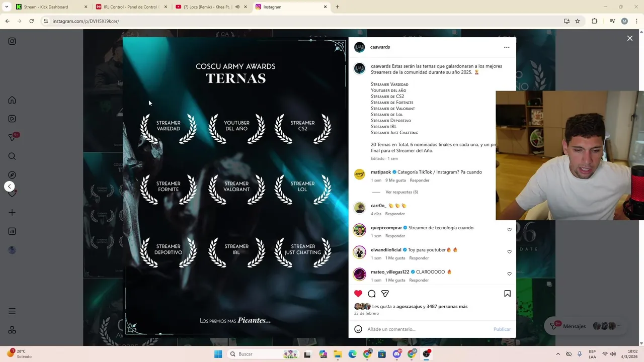Reply to quepccomprar's comment
Screen dimensions: 644x362
click(x=395, y=236)
